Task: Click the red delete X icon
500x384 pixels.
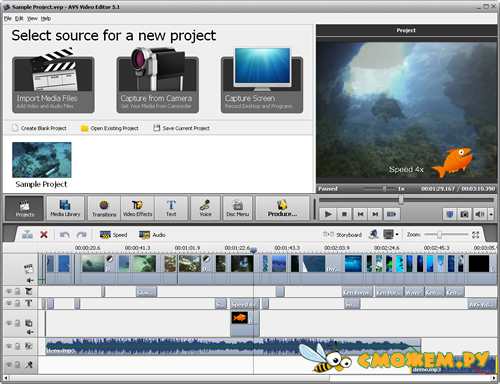Action: 44,235
